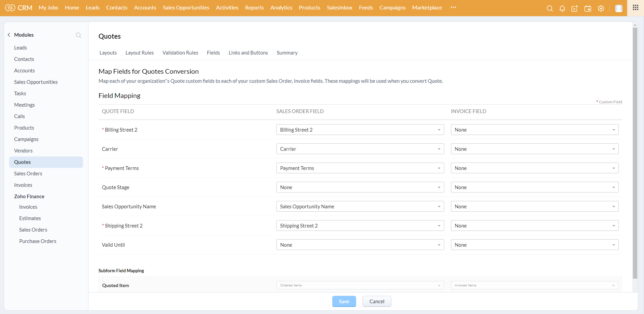The image size is (644, 314).
Task: Click the back arrow beside Modules
Action: click(x=9, y=35)
